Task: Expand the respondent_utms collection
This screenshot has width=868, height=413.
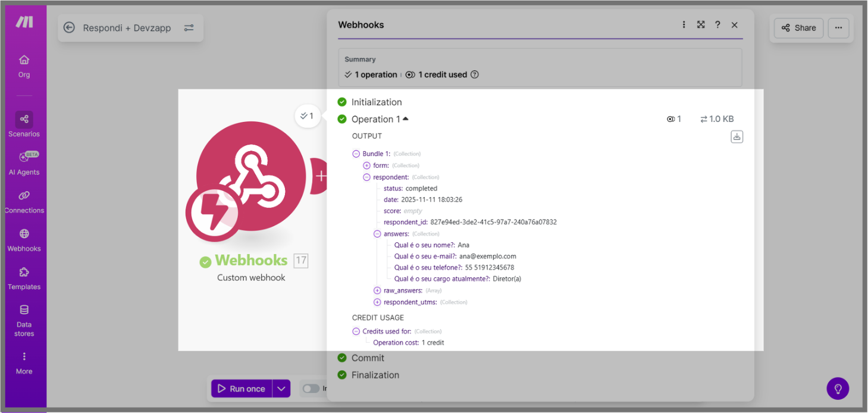Action: tap(377, 302)
